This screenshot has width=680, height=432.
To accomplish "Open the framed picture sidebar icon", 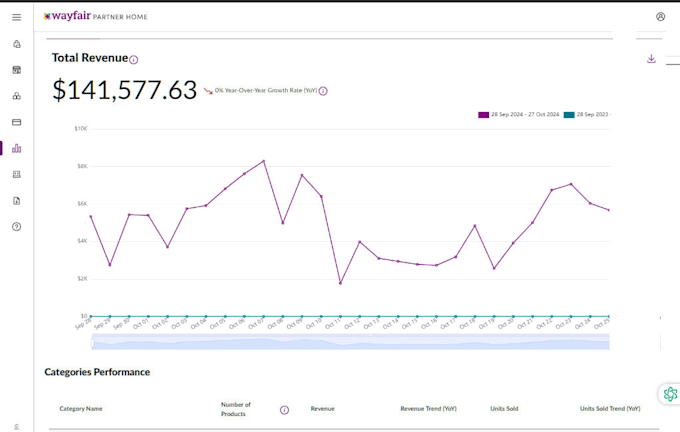I will coord(16,174).
